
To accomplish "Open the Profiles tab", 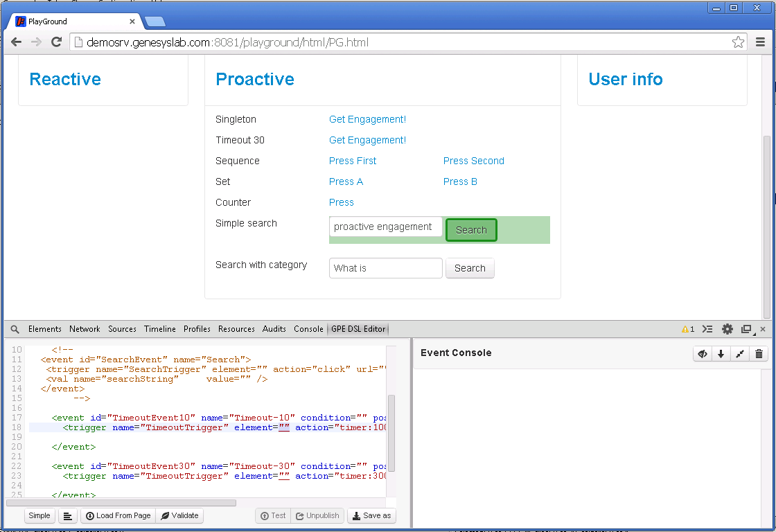I will (x=197, y=329).
